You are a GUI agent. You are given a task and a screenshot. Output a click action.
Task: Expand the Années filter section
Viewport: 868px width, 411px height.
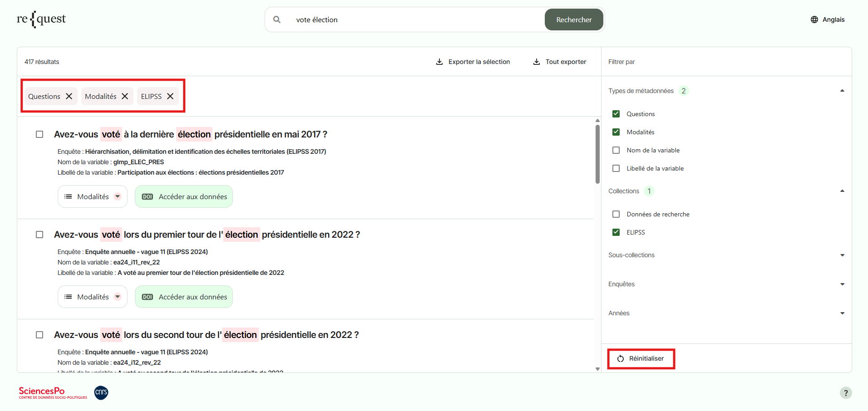842,313
